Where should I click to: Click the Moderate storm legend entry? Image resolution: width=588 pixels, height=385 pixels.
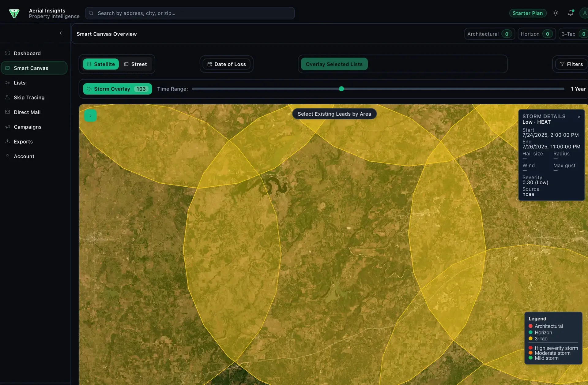pyautogui.click(x=549, y=353)
